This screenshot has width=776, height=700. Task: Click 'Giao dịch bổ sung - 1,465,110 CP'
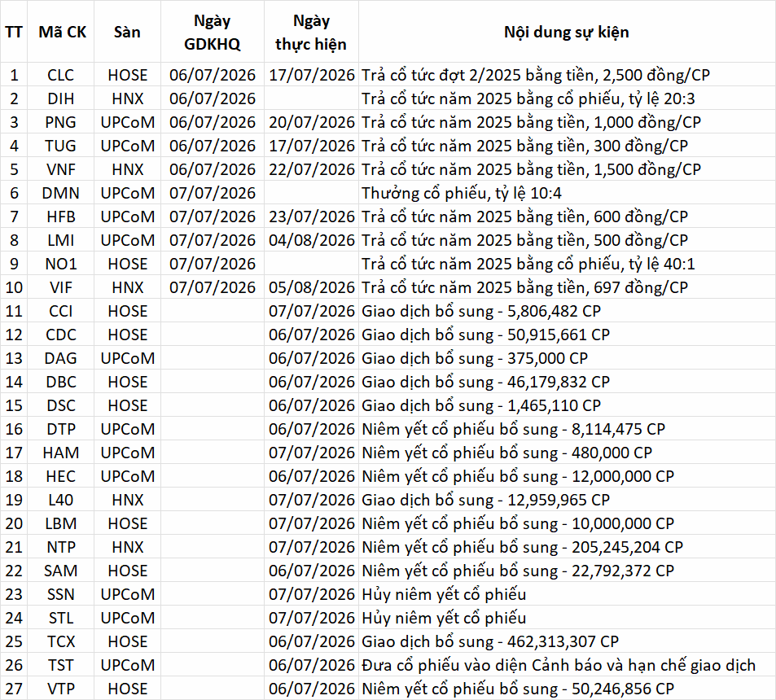tap(481, 405)
